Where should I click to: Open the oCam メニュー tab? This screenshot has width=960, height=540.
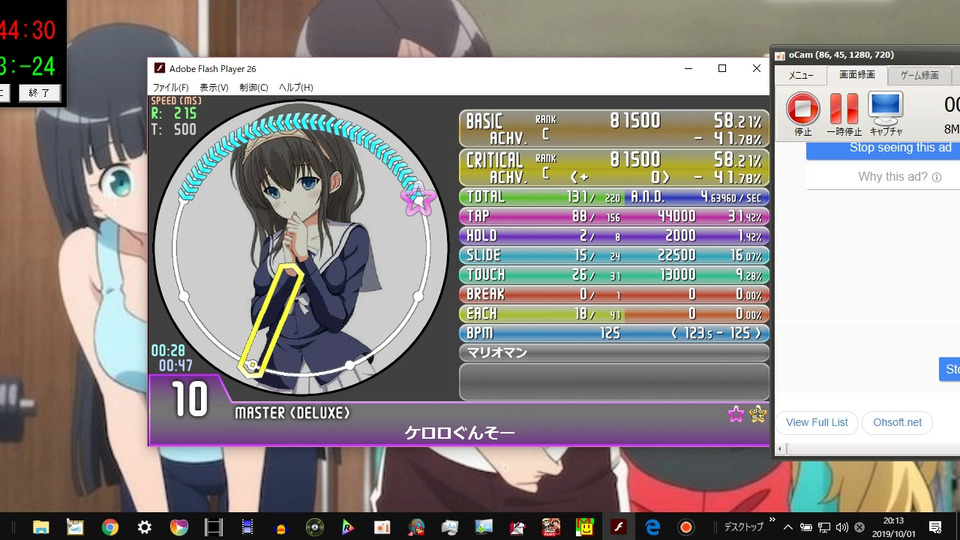pos(801,75)
